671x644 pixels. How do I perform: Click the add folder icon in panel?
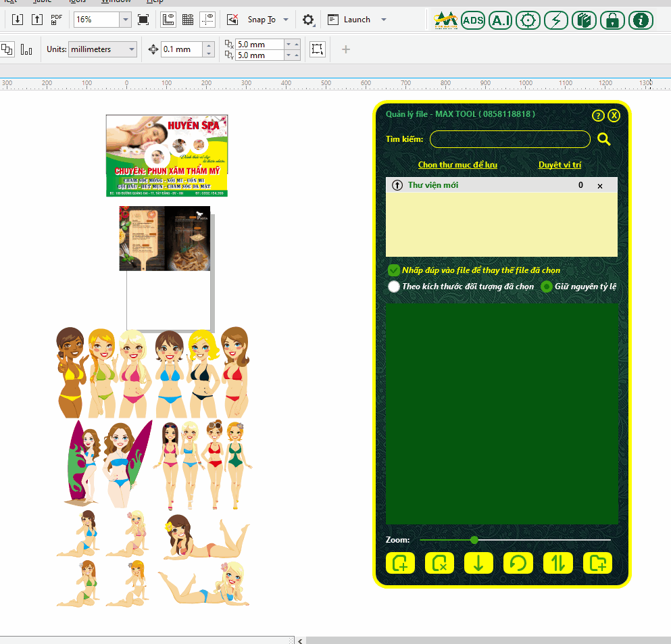pos(597,563)
